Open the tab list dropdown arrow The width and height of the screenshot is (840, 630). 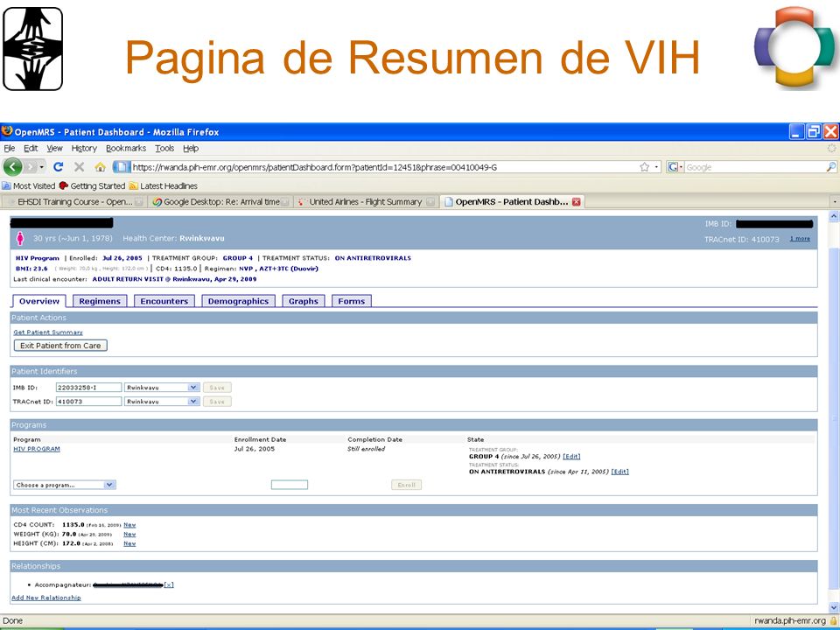[834, 202]
